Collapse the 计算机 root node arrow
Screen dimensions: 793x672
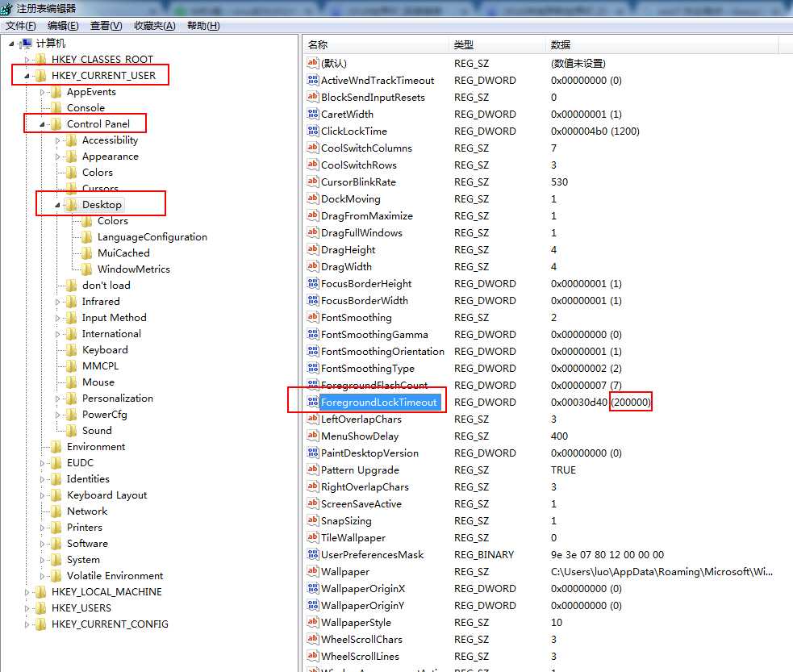11,44
